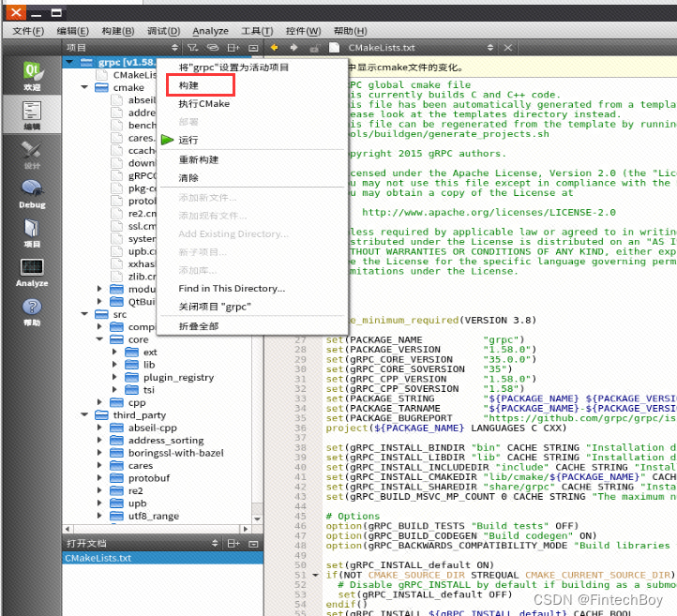Select the address_sorting folder
Image resolution: width=677 pixels, height=616 pixels.
pyautogui.click(x=166, y=441)
